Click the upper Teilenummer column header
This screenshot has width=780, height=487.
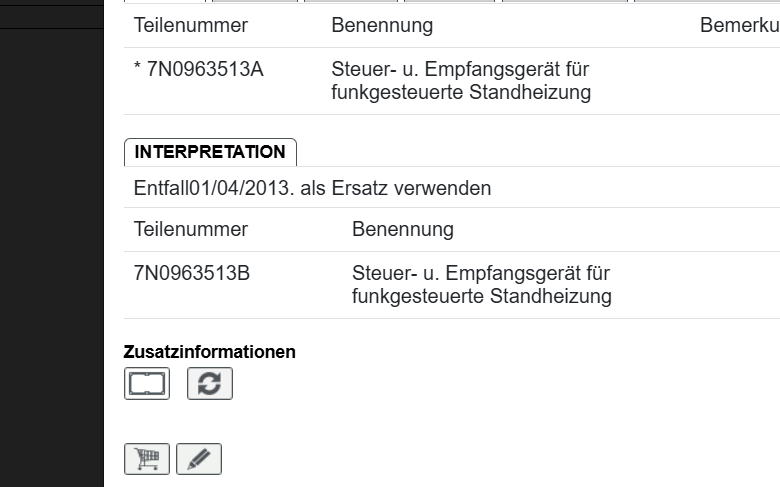tap(191, 25)
